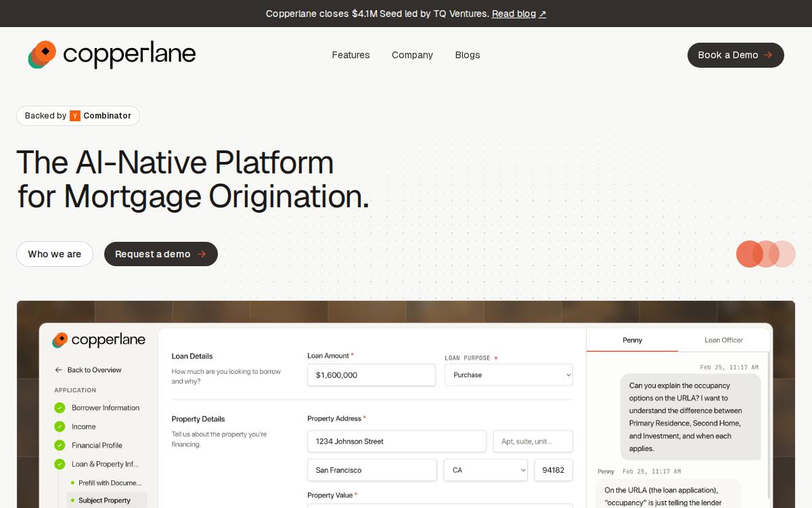Select Financial Profile in sidebar
The image size is (812, 508).
[x=97, y=445]
